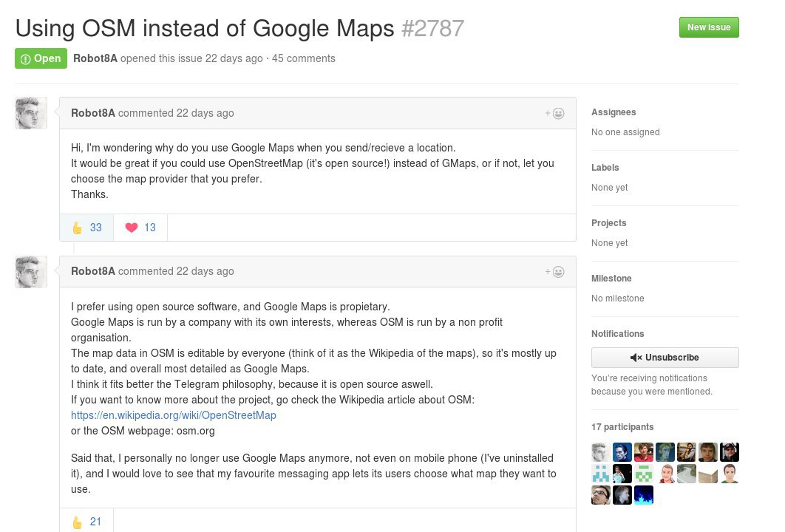
Task: Click thumbs-up reaction showing 21
Action: click(x=86, y=522)
